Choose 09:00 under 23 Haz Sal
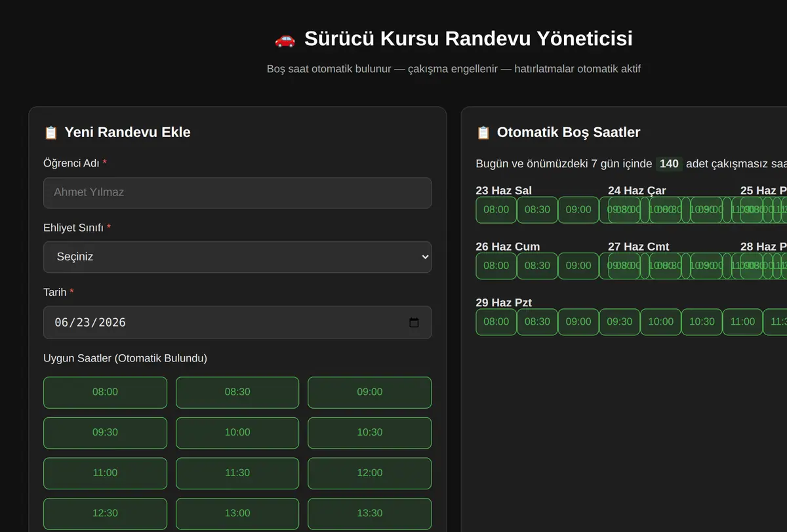Screen dimensions: 787x532 click(x=578, y=210)
